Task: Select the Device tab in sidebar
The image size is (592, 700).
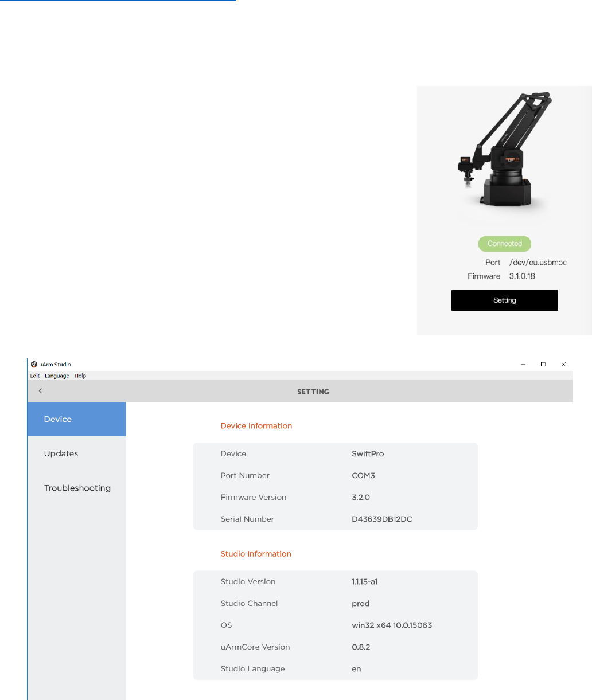Action: (76, 419)
